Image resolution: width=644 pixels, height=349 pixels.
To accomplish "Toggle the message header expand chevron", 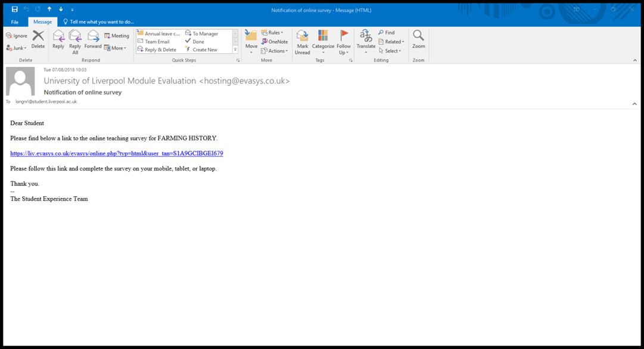I will (634, 104).
